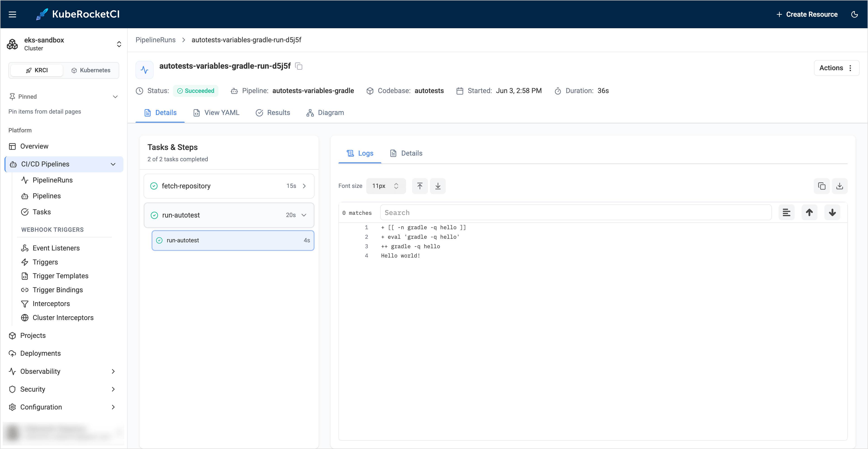Click the KubeRocketCI logo
868x449 pixels.
(78, 14)
